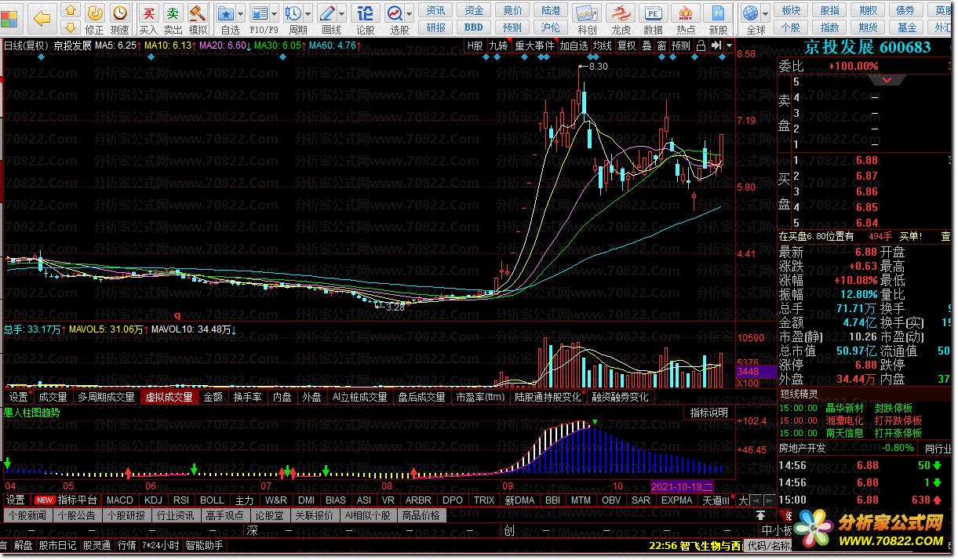958x560 pixels.
Task: Select the 画线 drawing pencil tool
Action: click(327, 13)
